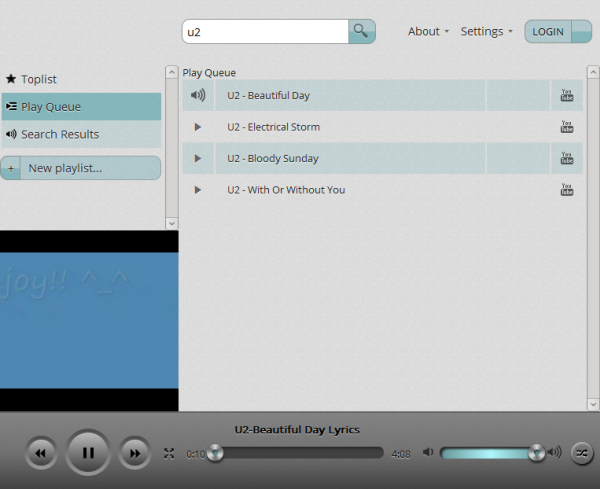Click the LOGIN button
Image resolution: width=600 pixels, height=489 pixels.
[x=548, y=31]
